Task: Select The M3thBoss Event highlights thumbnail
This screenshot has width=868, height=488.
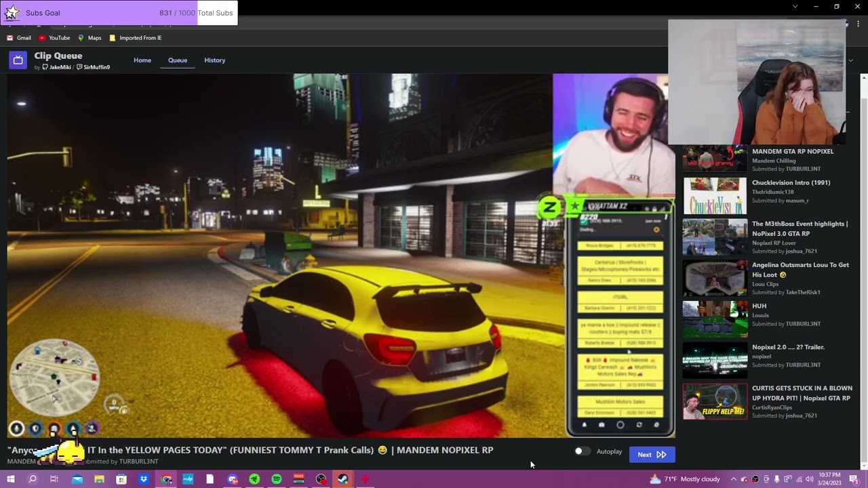Action: click(715, 237)
